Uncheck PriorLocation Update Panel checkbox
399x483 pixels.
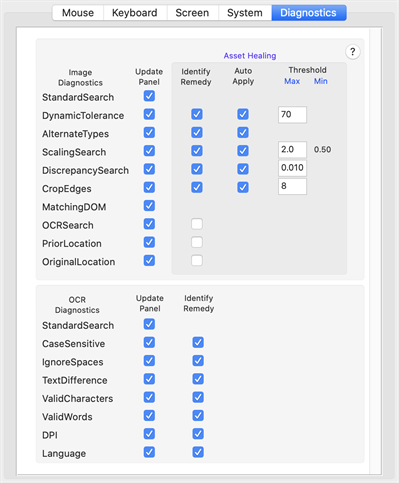tap(149, 242)
